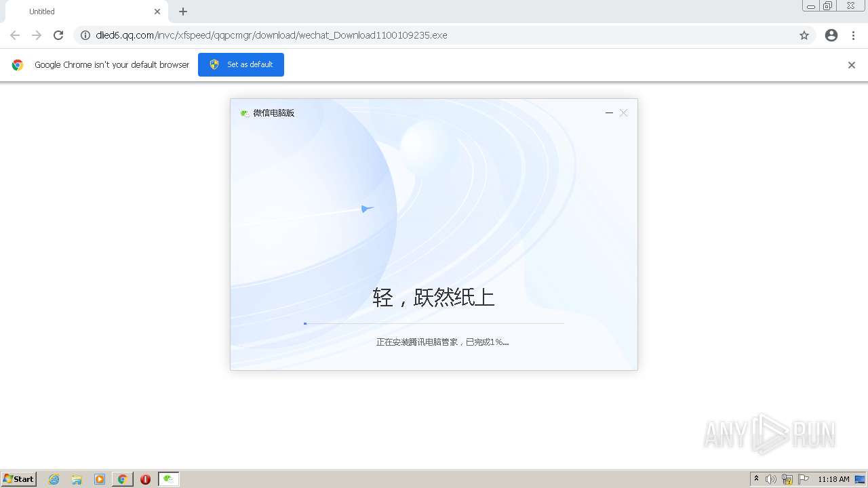868x488 pixels.
Task: Open Chrome's three-dot menu
Action: pyautogui.click(x=853, y=35)
